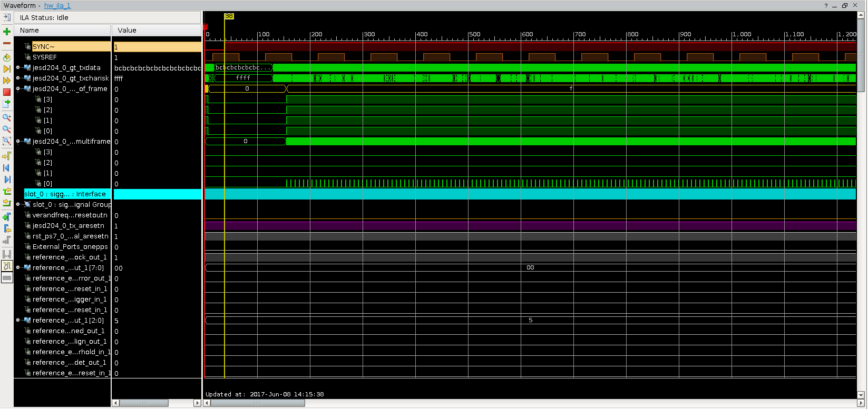This screenshot has width=868, height=409.
Task: Add a marker with the toolbar icon
Action: [x=7, y=216]
